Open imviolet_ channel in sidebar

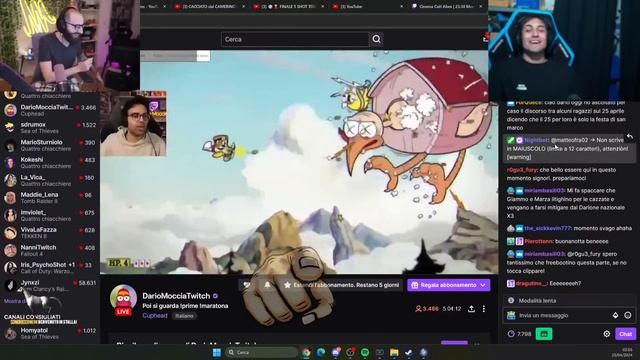[x=50, y=215]
